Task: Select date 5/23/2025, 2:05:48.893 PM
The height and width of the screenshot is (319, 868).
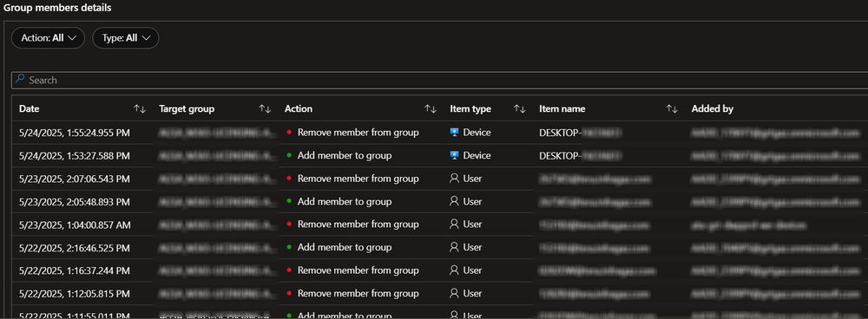Action: coord(75,202)
